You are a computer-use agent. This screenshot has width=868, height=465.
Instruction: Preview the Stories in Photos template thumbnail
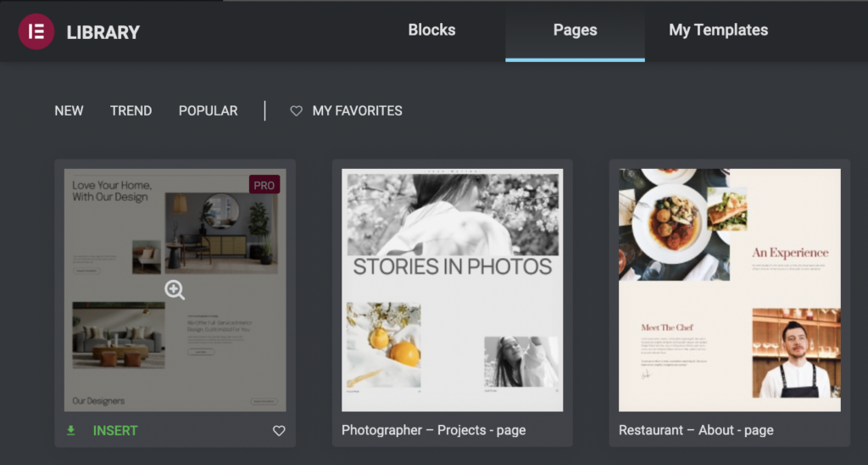click(x=452, y=289)
